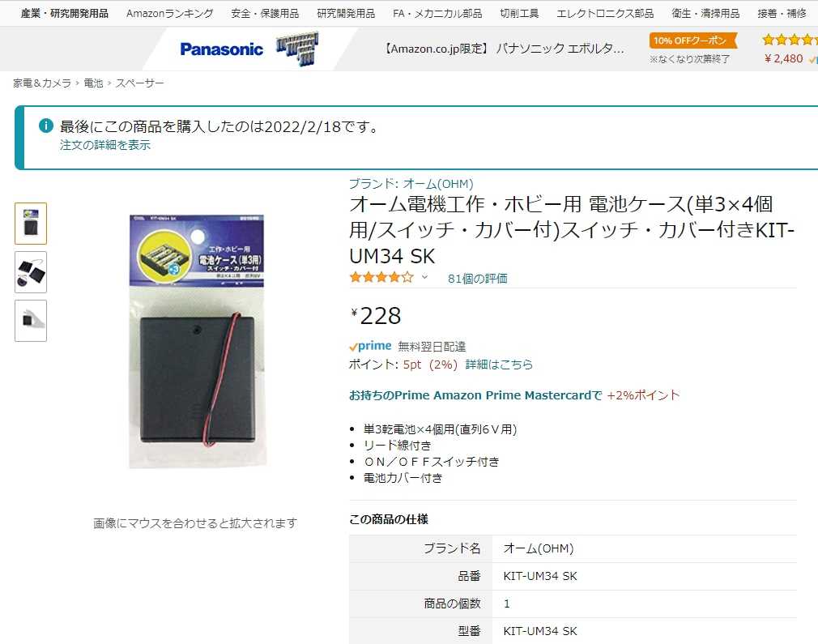Image resolution: width=818 pixels, height=644 pixels.
Task: Click the info icon in the purchase notice
Action: point(46,126)
